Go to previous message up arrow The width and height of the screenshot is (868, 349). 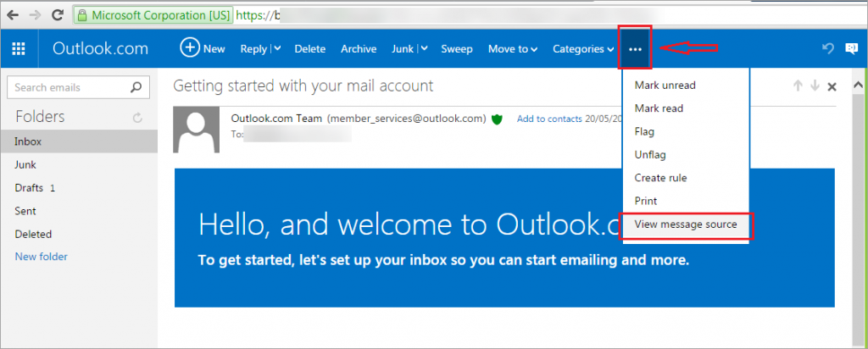point(798,86)
